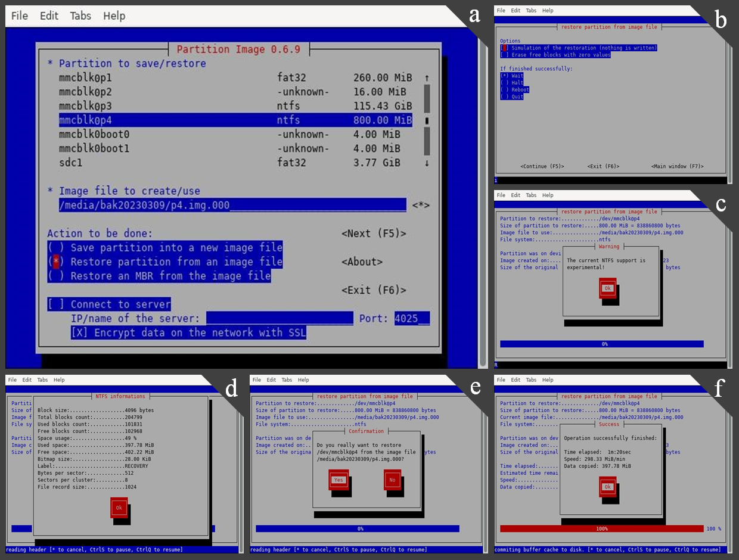Click the partition list down arrow

426,163
